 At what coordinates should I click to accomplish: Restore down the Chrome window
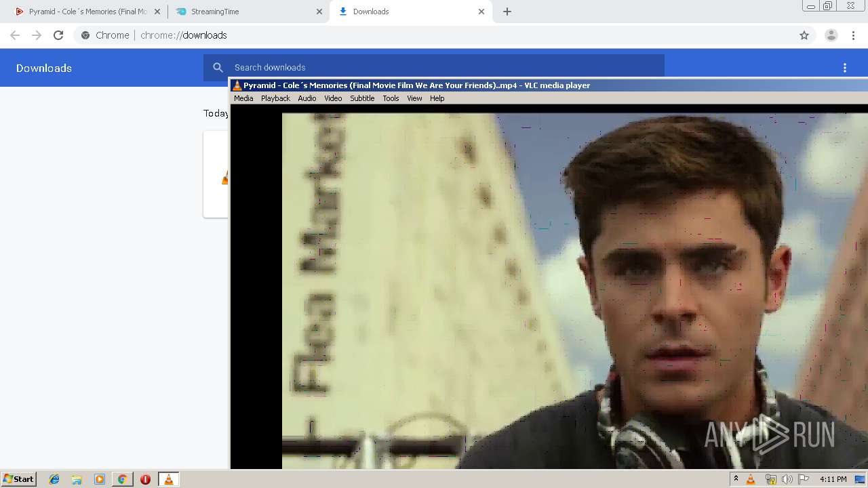[x=828, y=6]
